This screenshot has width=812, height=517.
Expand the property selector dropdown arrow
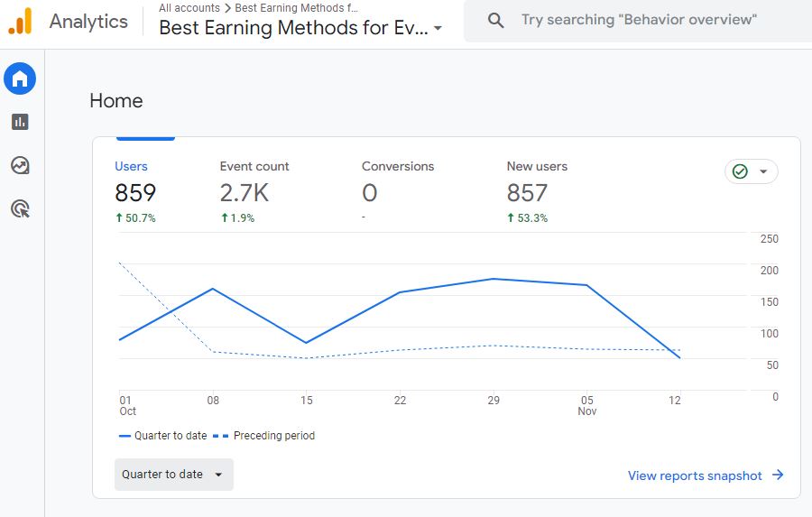(438, 28)
